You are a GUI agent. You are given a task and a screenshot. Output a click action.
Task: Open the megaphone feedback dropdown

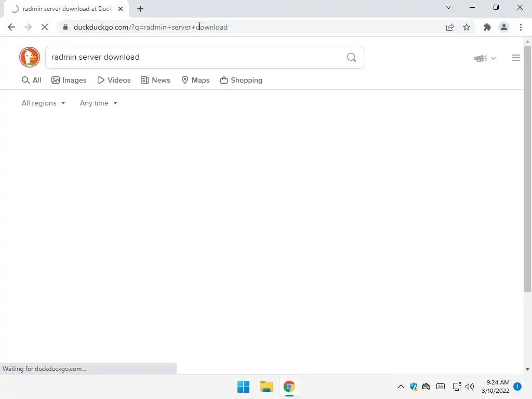[485, 58]
